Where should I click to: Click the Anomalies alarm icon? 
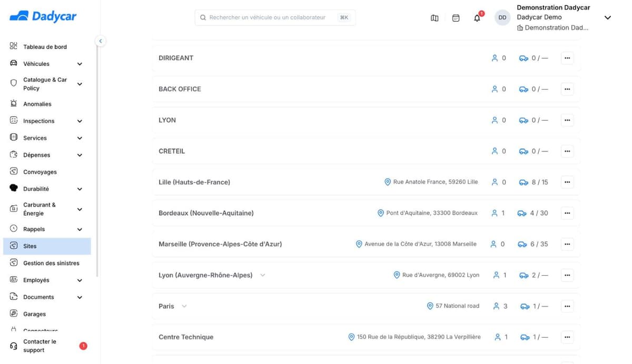click(x=14, y=104)
